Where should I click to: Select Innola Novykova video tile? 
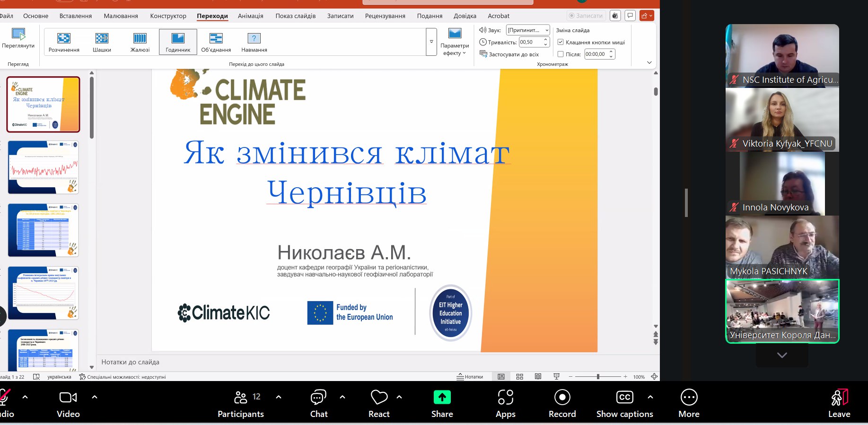(782, 183)
